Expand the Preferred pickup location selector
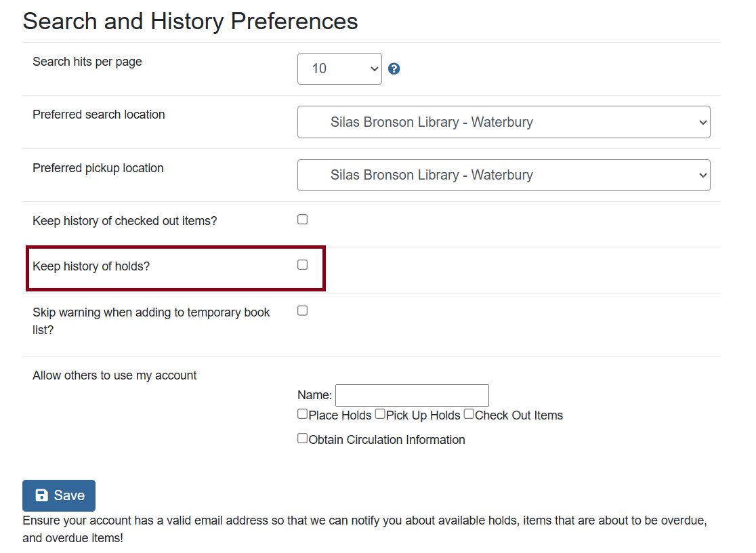The width and height of the screenshot is (756, 553). [x=504, y=175]
